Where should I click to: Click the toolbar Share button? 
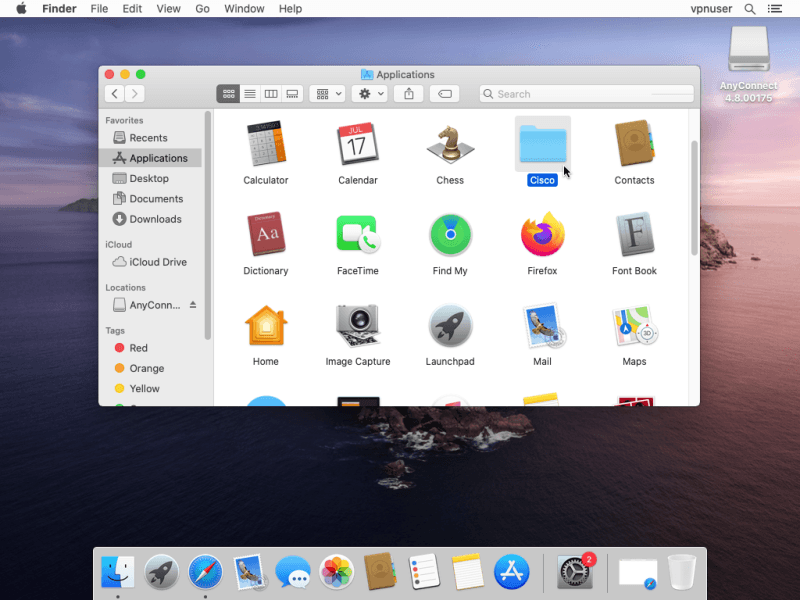coord(408,94)
